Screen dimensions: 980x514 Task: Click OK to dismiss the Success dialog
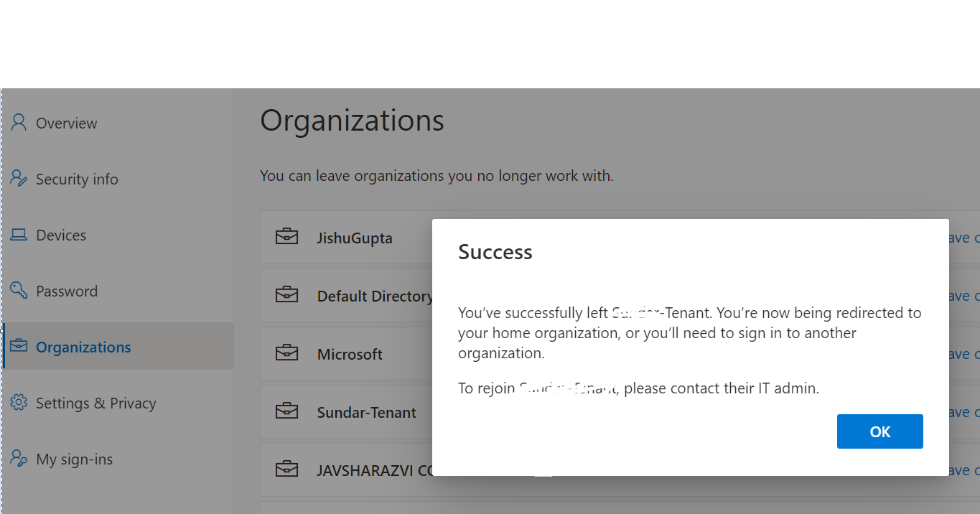coord(879,431)
